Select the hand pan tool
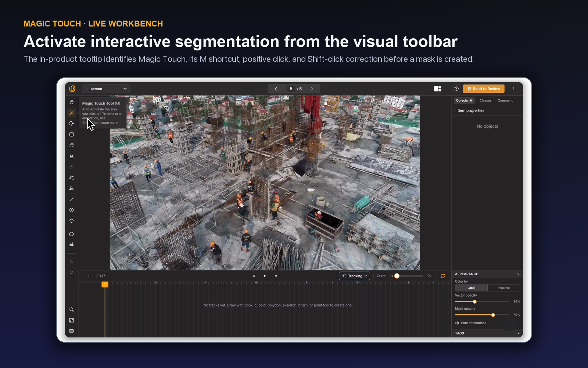Screen dimensions: 588x368 [72, 102]
